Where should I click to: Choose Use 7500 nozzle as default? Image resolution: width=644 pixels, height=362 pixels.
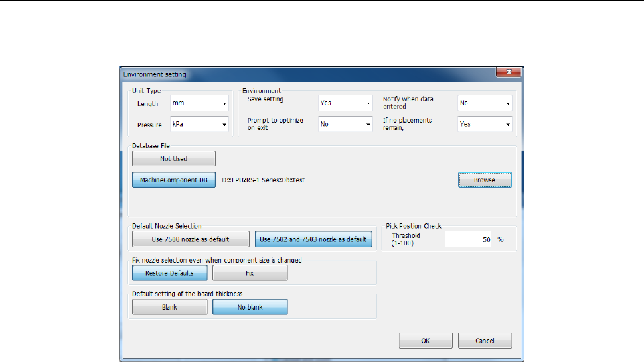tap(191, 239)
